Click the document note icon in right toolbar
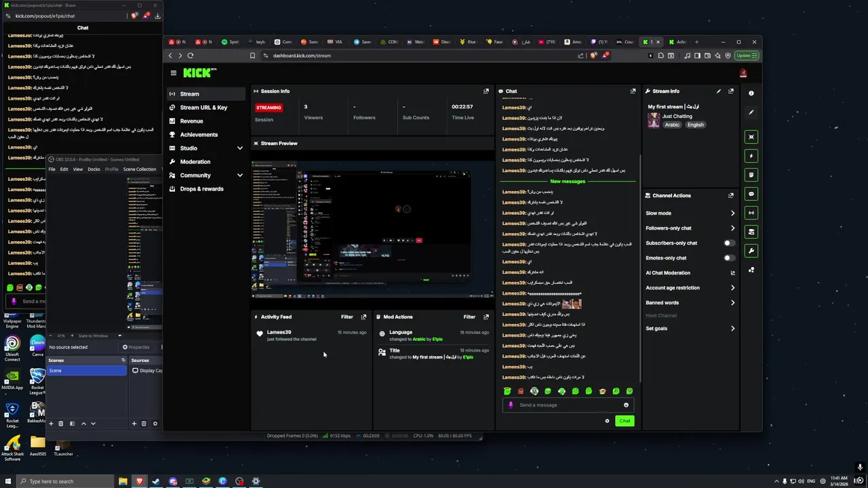 [x=751, y=175]
